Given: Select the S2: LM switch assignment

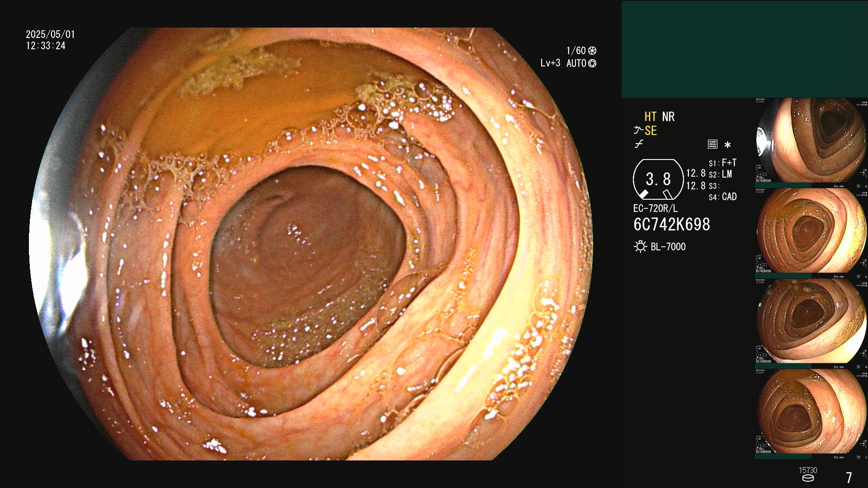Looking at the screenshot, I should click(x=720, y=174).
